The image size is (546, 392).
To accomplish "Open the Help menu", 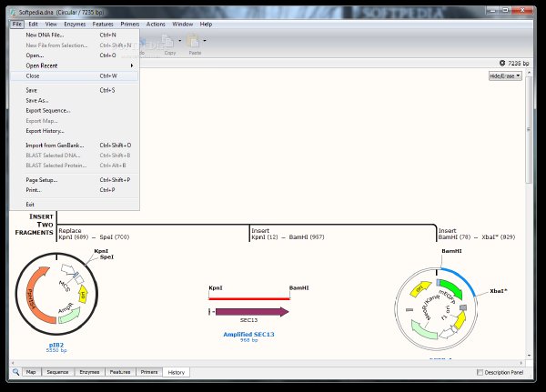I will click(x=206, y=24).
